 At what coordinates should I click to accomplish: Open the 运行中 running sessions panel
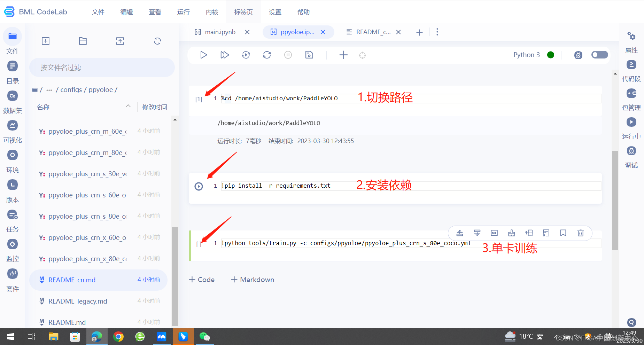[x=631, y=128]
